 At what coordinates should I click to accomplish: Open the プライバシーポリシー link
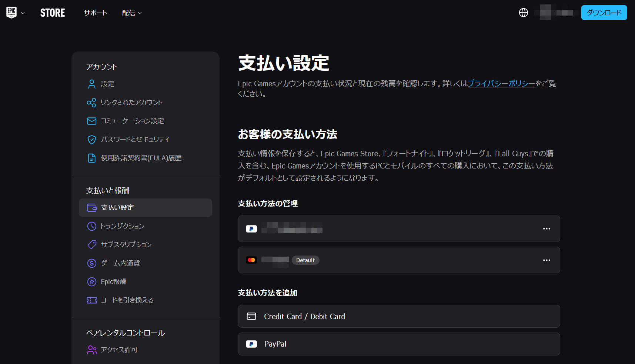coord(501,84)
